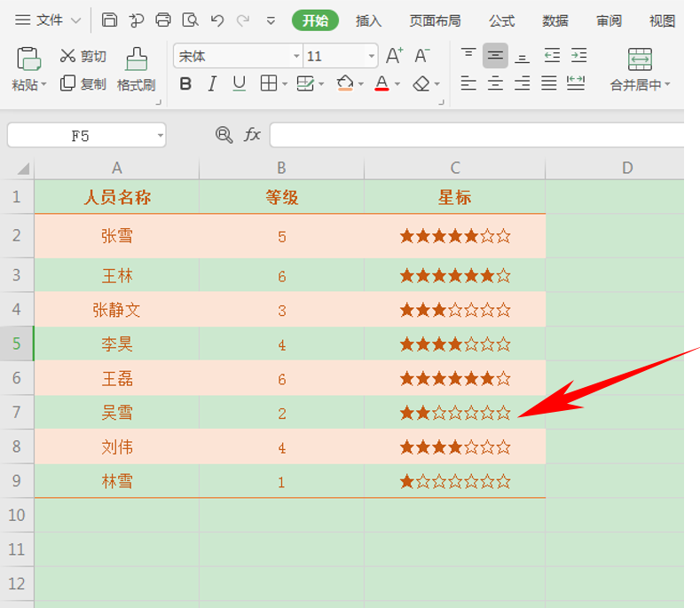700x608 pixels.
Task: Select column C header
Action: [454, 169]
